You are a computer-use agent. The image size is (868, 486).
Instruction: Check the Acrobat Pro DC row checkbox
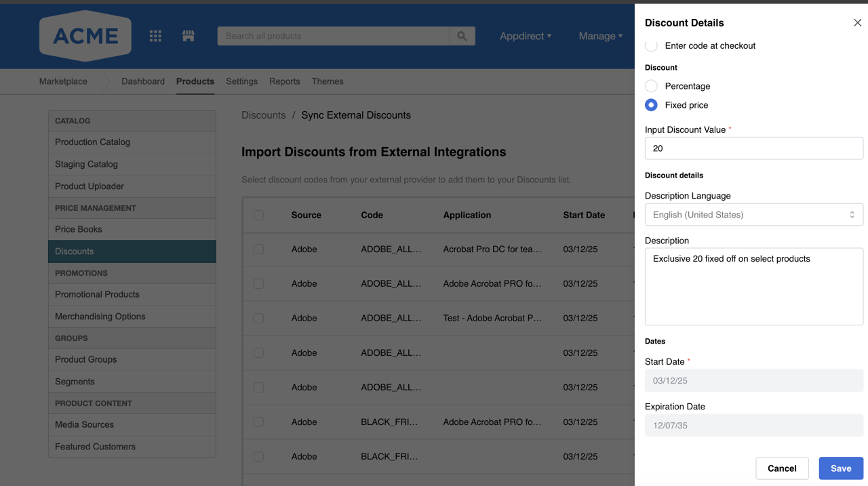pos(258,249)
